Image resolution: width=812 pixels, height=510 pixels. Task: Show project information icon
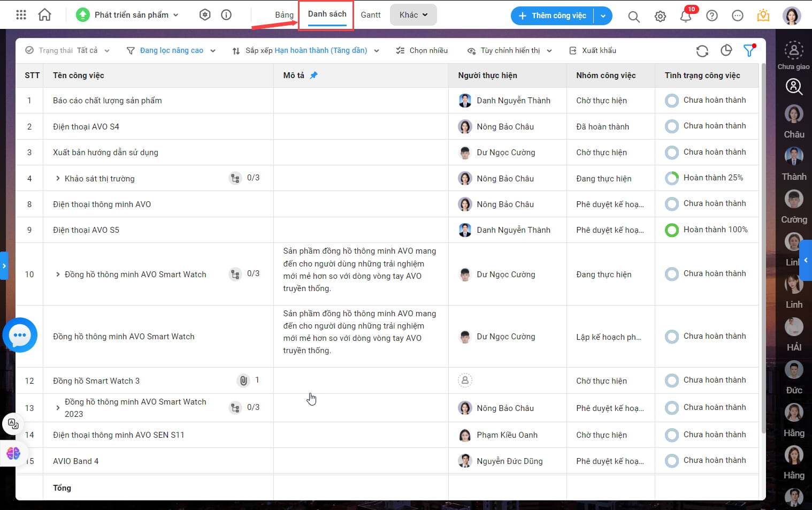tap(226, 15)
